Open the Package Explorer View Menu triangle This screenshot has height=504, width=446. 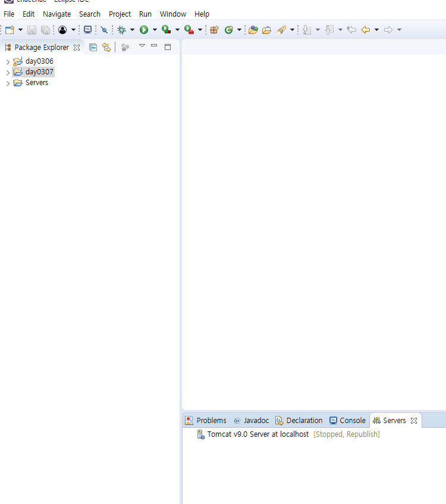142,46
